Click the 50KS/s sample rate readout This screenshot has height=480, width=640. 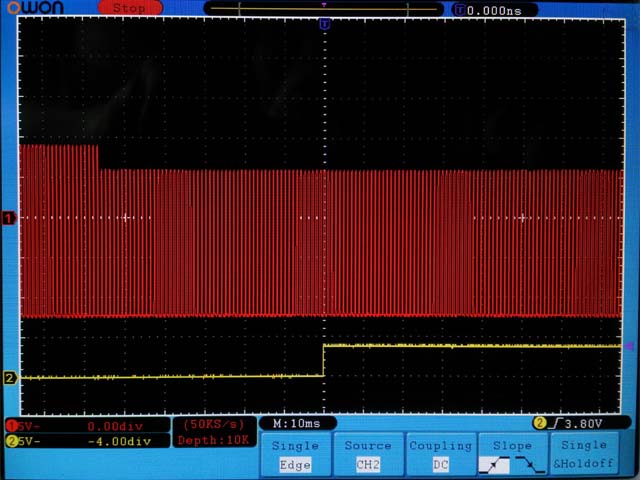214,424
